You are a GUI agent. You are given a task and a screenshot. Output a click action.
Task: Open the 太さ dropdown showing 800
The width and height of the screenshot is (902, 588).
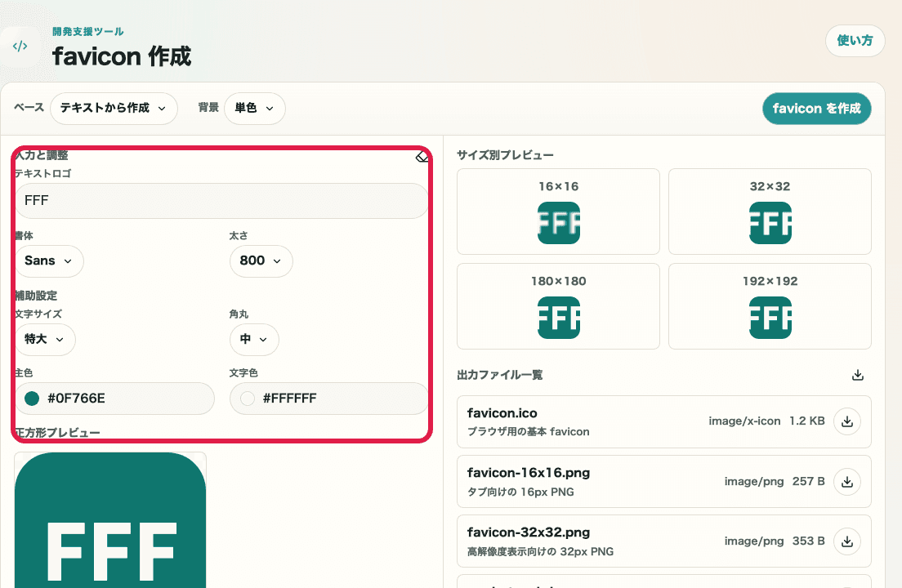coord(261,261)
